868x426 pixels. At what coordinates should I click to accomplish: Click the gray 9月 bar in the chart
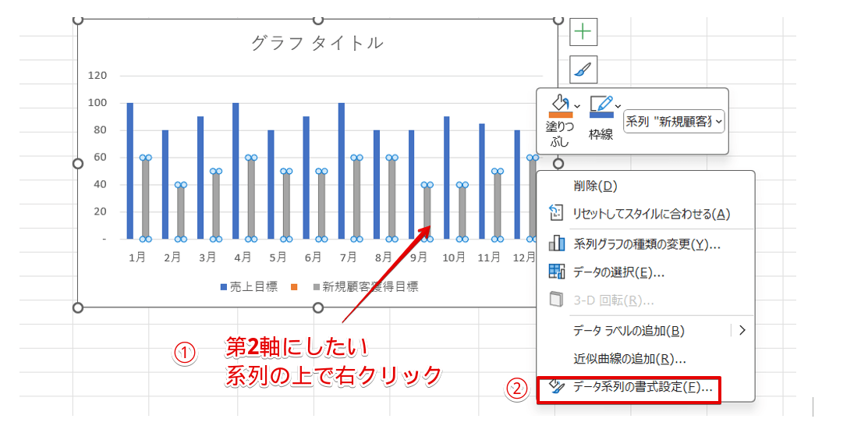427,212
